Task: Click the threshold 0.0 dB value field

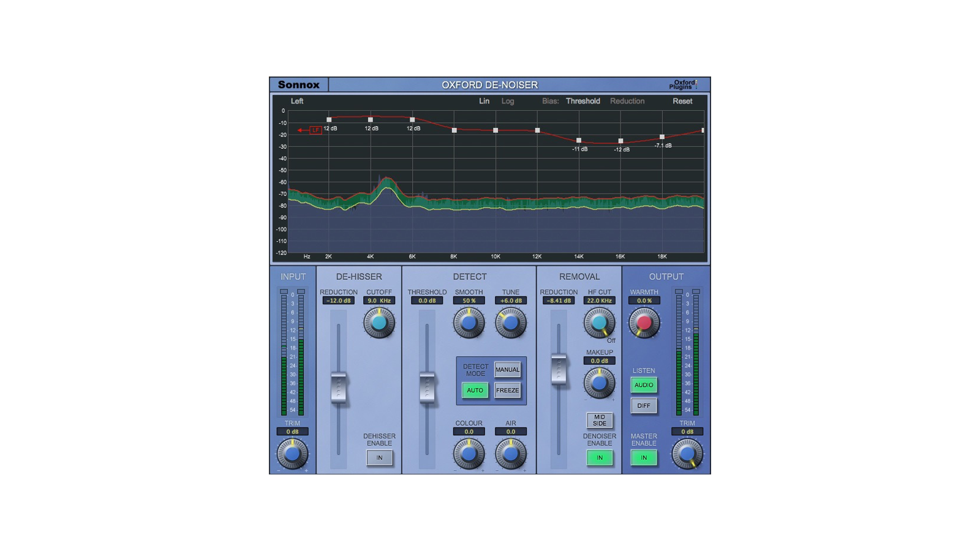Action: [427, 301]
